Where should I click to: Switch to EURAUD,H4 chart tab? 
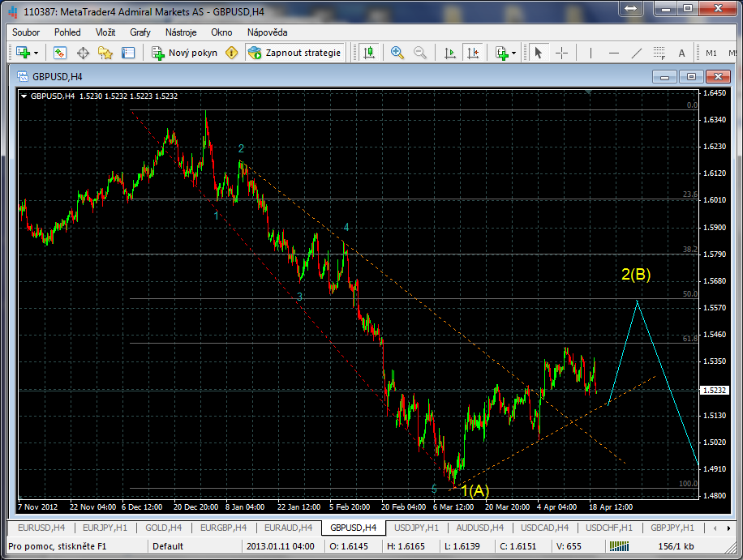(x=288, y=528)
